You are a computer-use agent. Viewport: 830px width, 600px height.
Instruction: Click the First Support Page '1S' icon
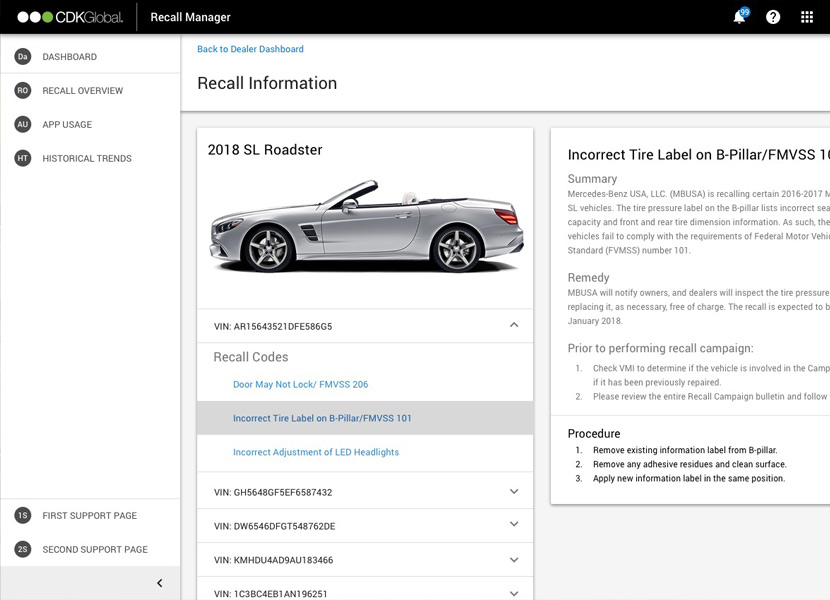click(x=23, y=515)
